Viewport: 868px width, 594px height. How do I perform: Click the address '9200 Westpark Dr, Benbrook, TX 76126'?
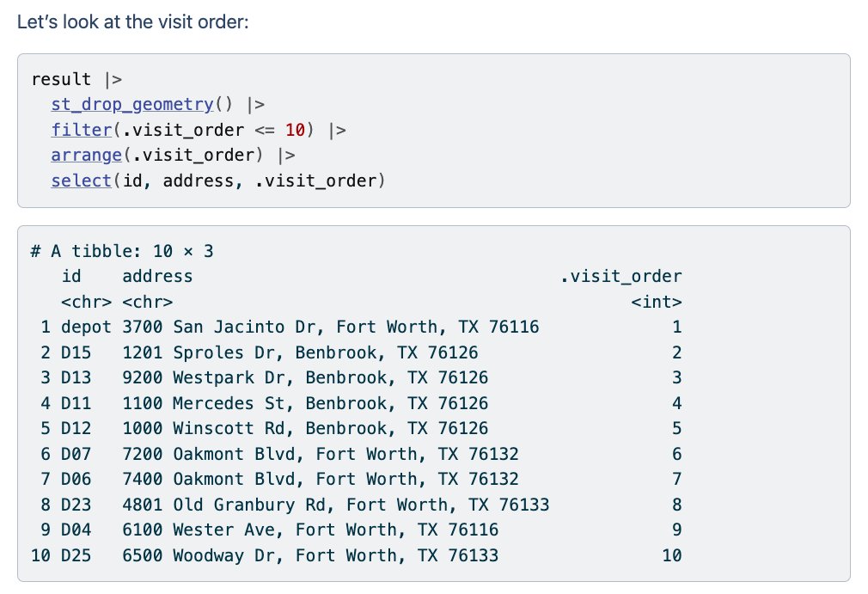click(x=305, y=377)
